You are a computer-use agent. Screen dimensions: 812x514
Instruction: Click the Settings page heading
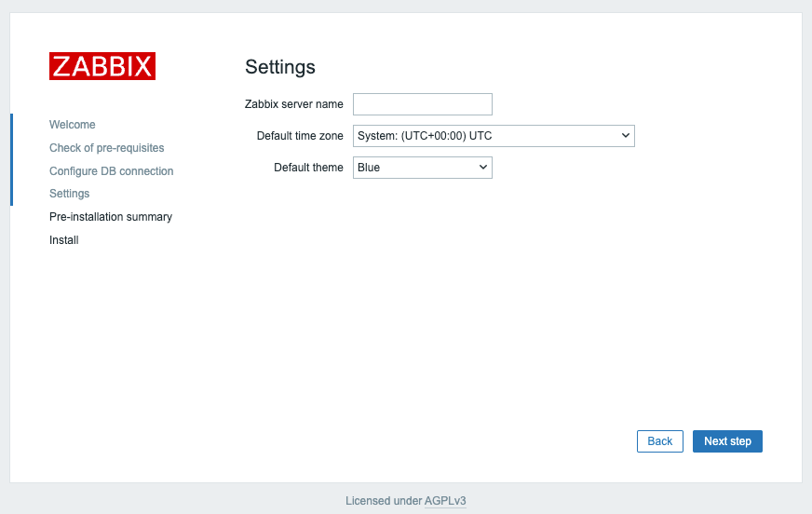[280, 67]
